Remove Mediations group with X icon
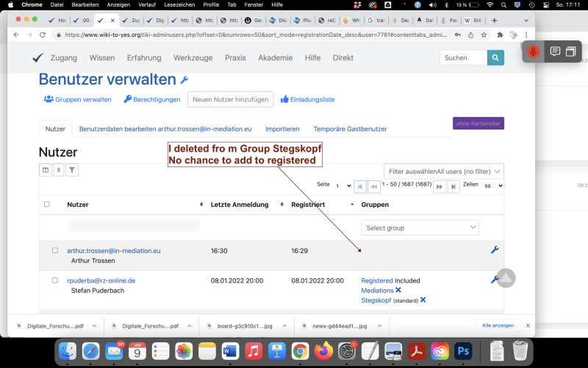 pos(398,291)
